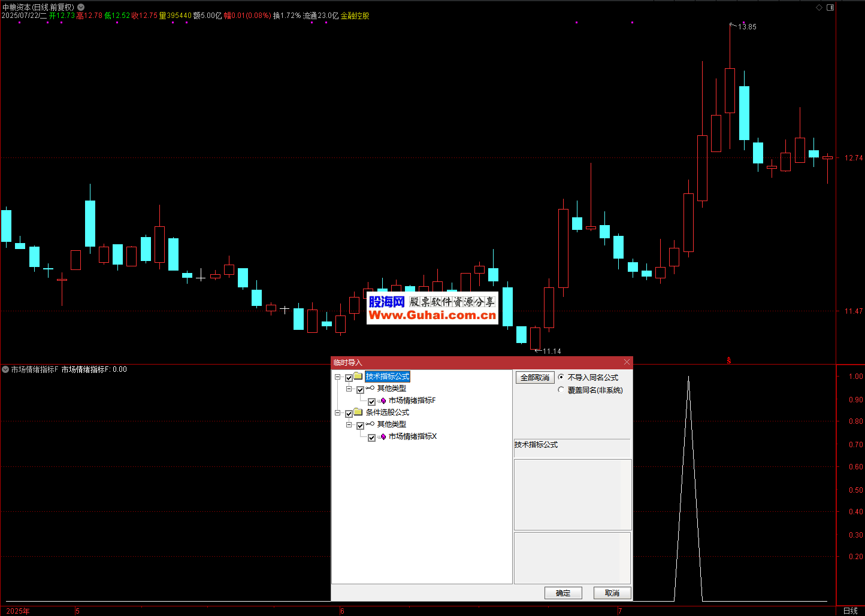Open the 市场情绪指标F indicator panel dropdown
This screenshot has width=865, height=616.
pos(5,369)
